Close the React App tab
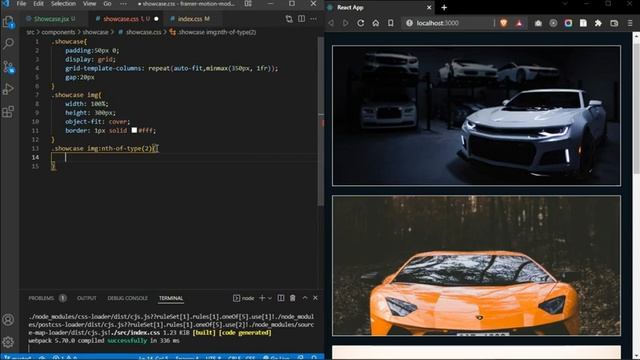The image size is (640, 360). click(429, 7)
